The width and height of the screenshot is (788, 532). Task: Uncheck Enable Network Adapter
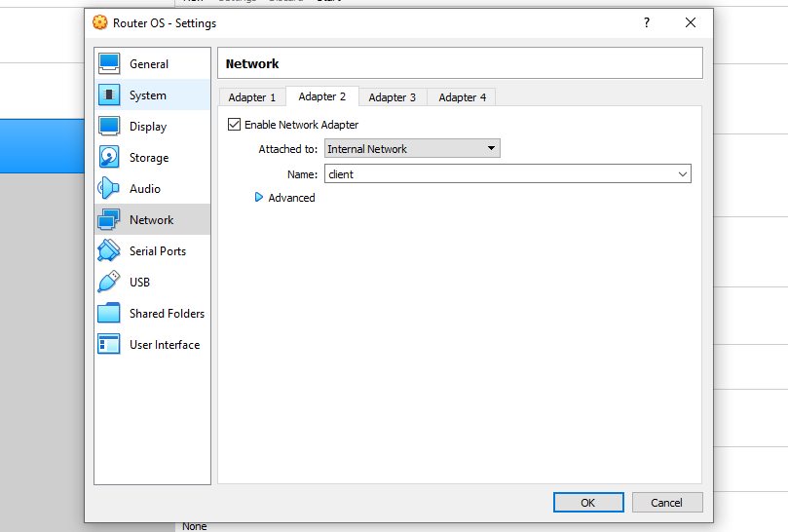234,124
